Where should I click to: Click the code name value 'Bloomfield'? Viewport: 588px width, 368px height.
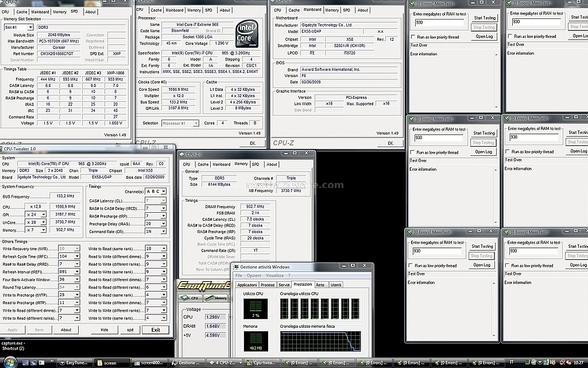click(x=180, y=31)
